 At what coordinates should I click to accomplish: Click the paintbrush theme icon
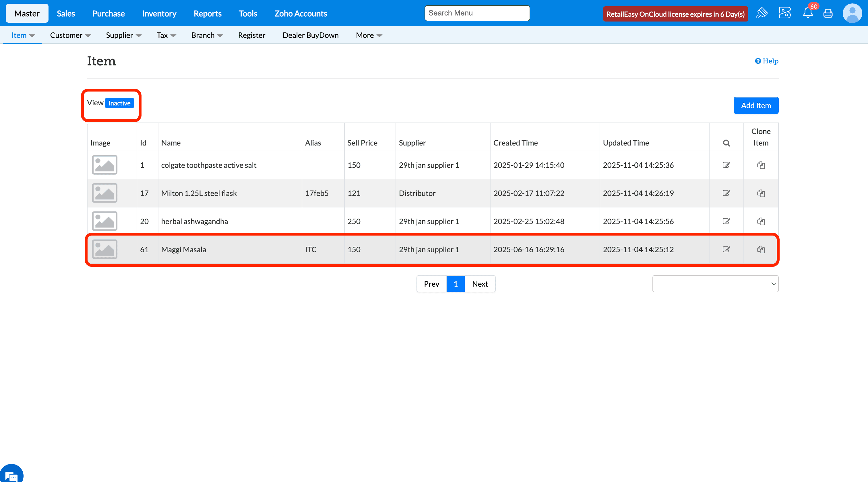pos(762,13)
